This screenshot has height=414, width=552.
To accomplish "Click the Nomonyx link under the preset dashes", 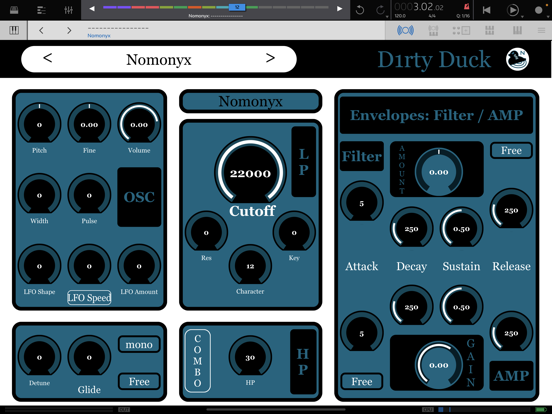I will pyautogui.click(x=99, y=36).
